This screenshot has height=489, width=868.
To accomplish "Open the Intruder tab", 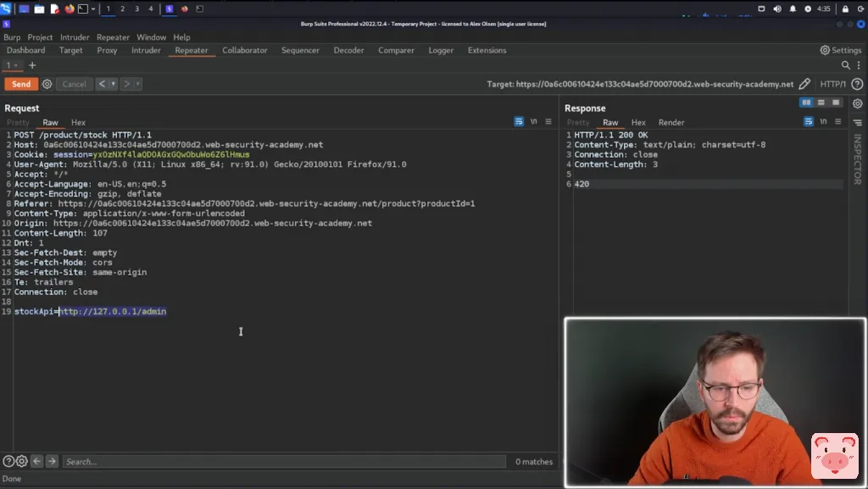I will point(146,50).
